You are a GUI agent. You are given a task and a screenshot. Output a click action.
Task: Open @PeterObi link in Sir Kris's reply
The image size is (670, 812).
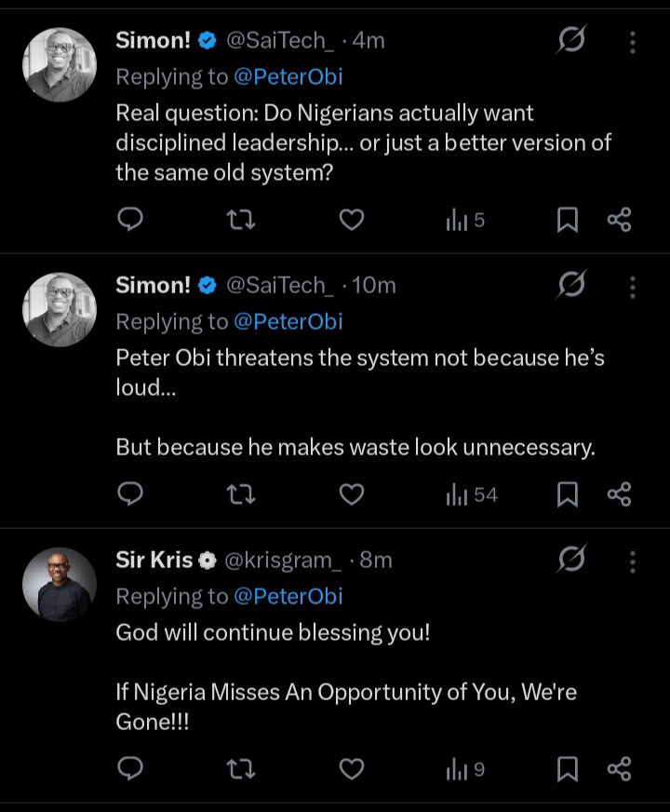pyautogui.click(x=288, y=596)
